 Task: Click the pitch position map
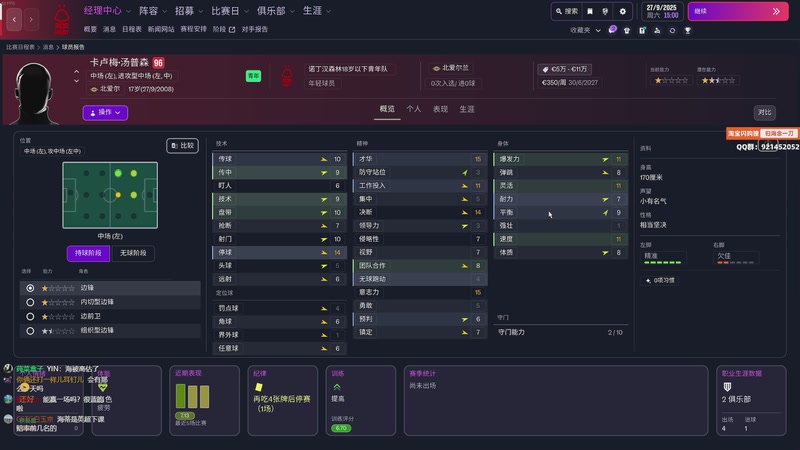(x=110, y=195)
